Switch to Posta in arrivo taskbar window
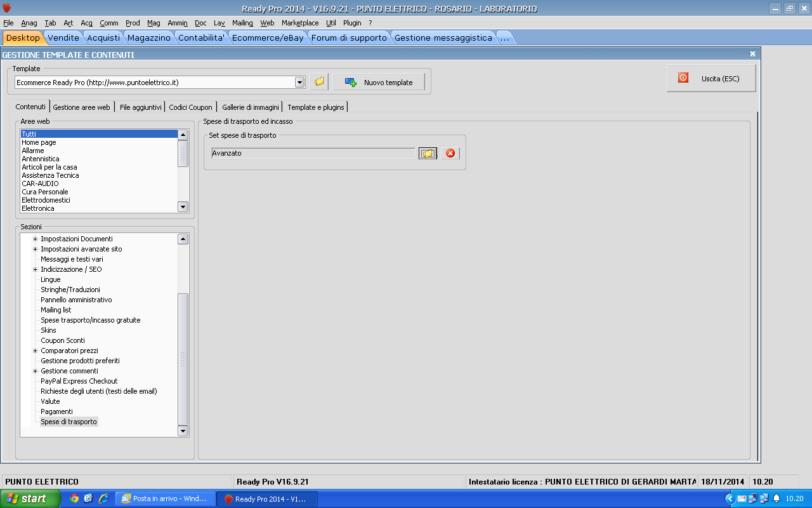Viewport: 812px width, 508px height. pyautogui.click(x=164, y=498)
